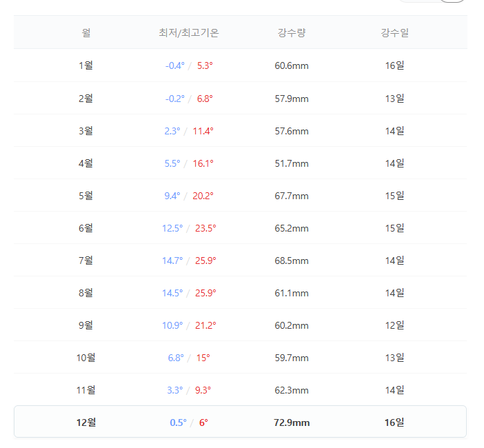Viewport: 484px width, 448px height.
Task: Click the 10.9° low temperature value
Action: click(172, 325)
